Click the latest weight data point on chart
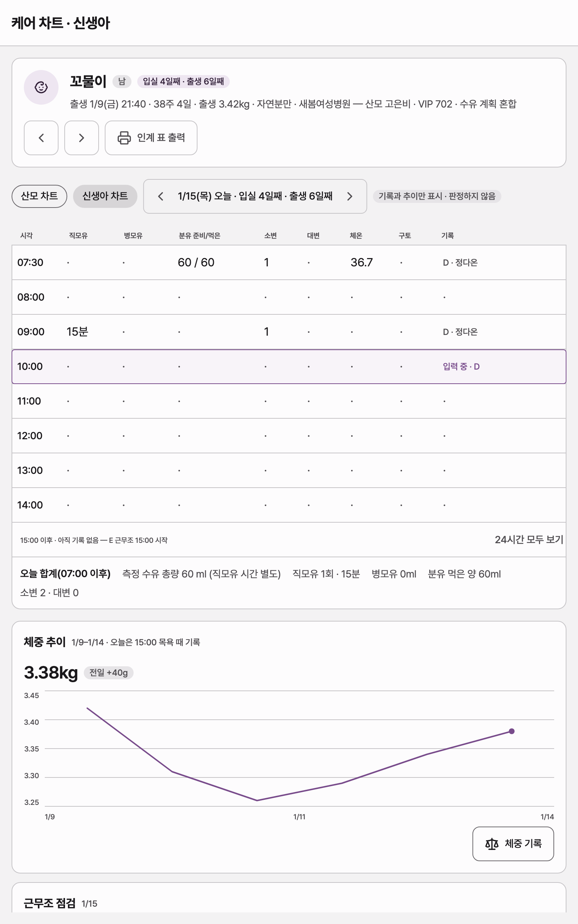The image size is (578, 924). pyautogui.click(x=512, y=731)
